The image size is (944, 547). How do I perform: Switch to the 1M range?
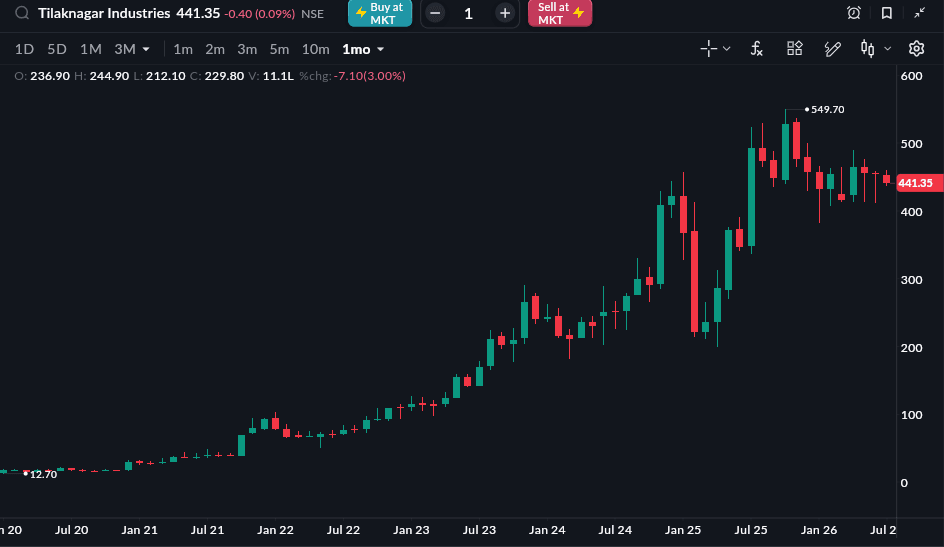tap(91, 49)
